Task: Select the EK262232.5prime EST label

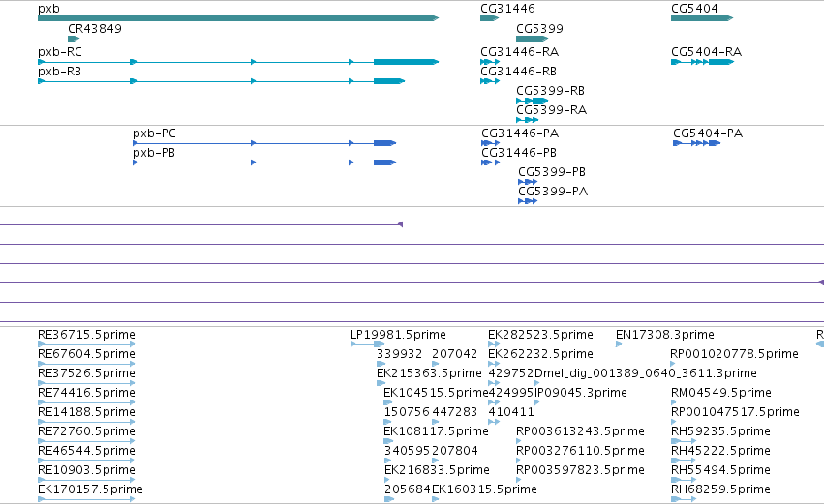Action: (x=540, y=354)
